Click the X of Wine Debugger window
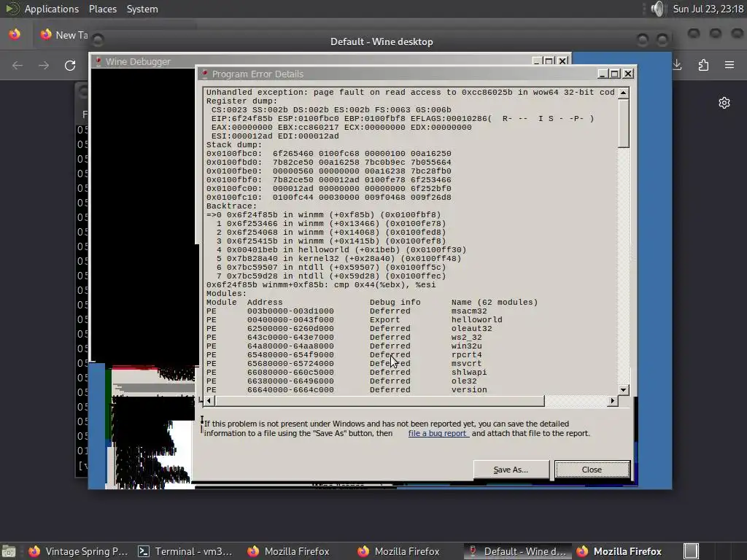Image resolution: width=747 pixels, height=560 pixels. click(x=562, y=61)
